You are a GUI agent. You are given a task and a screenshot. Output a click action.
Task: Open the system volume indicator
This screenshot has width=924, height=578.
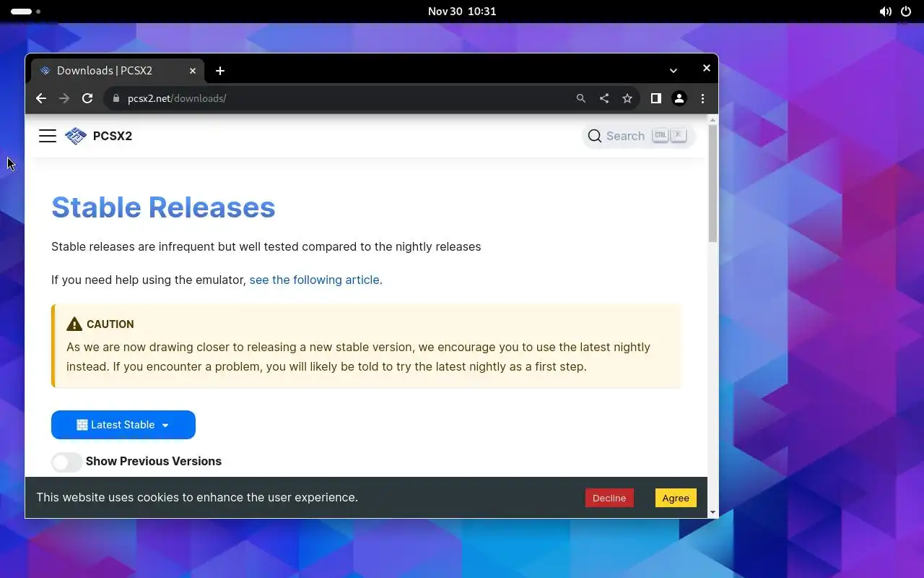point(885,12)
